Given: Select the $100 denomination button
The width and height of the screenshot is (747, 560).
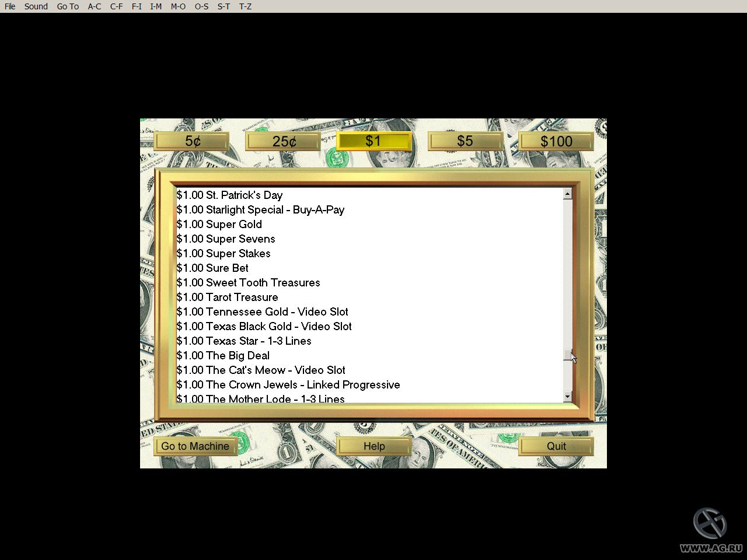Looking at the screenshot, I should pos(556,141).
